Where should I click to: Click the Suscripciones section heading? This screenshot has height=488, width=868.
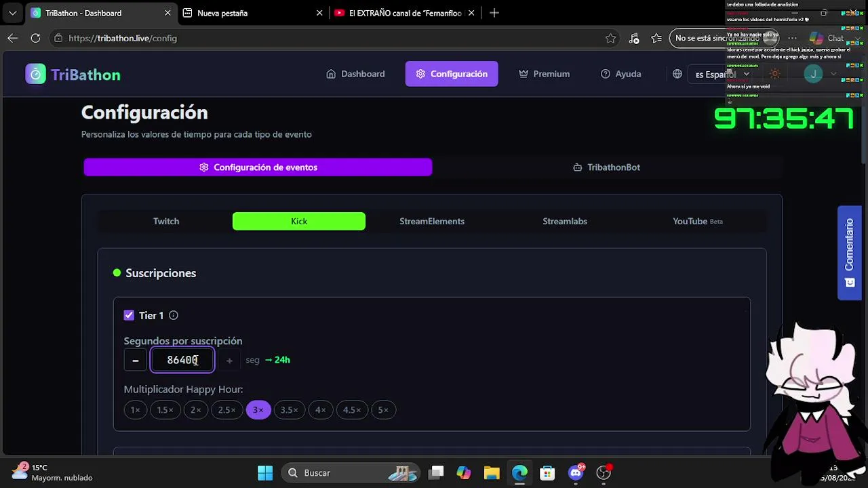click(161, 273)
